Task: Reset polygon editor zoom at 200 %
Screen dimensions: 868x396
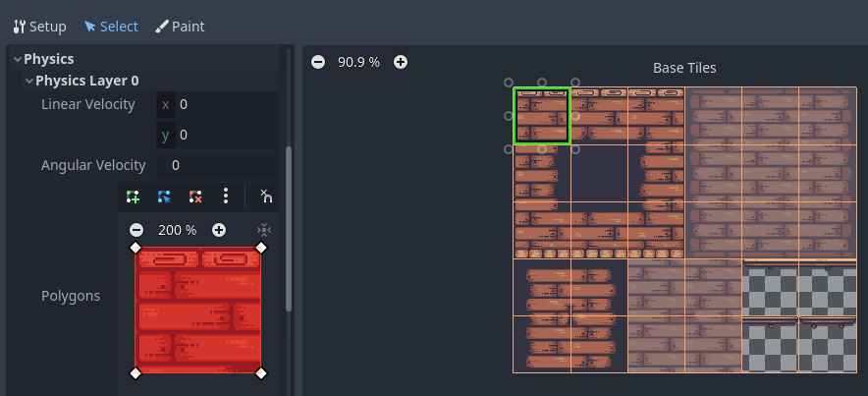Action: 177,230
